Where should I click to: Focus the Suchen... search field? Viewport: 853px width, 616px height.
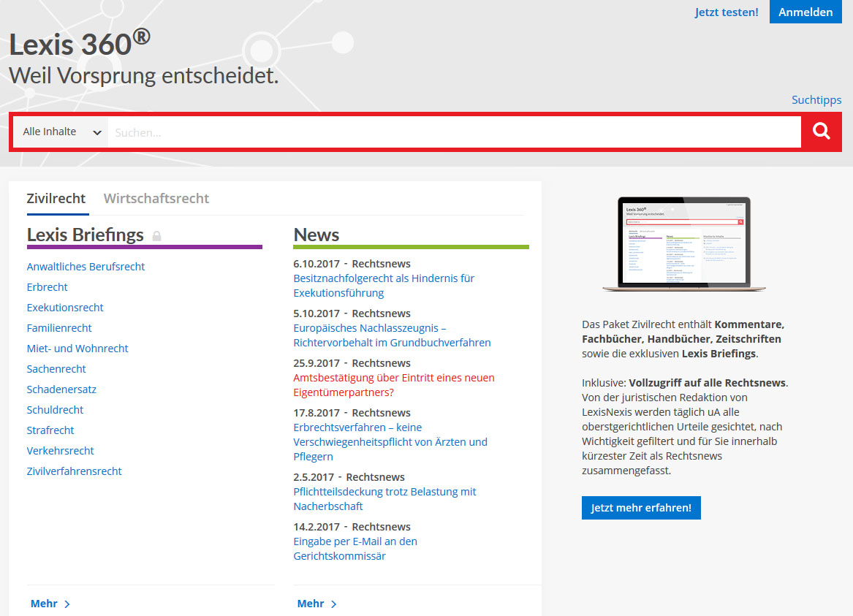454,132
